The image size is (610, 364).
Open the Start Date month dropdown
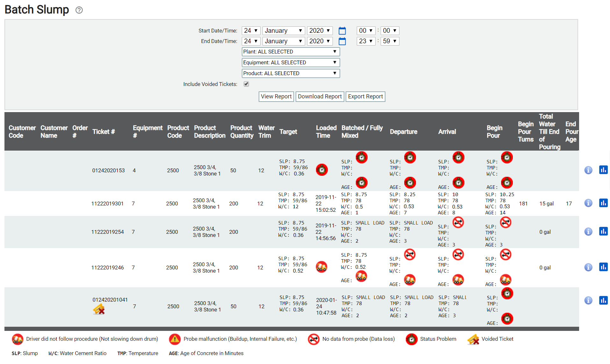(x=283, y=31)
